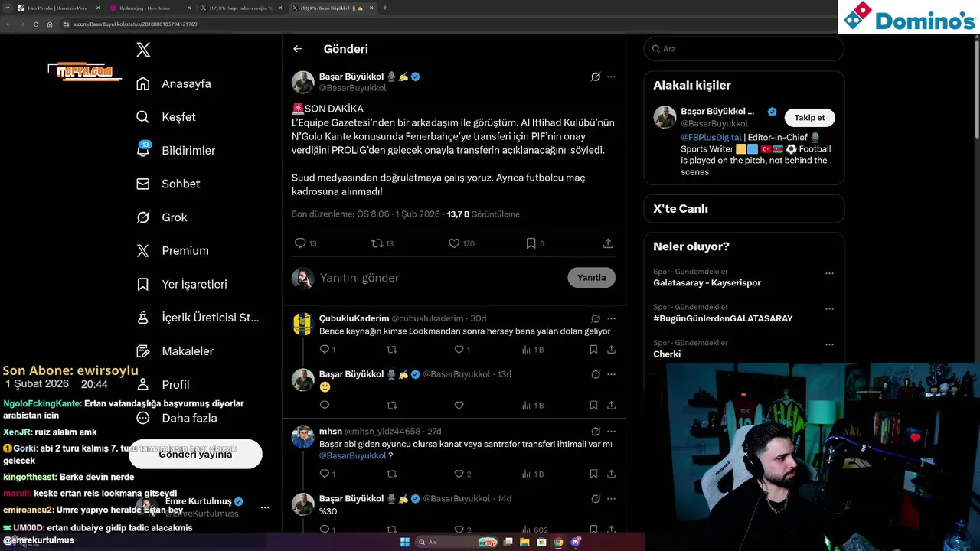Screen dimensions: 980x551
Task: Open @BasarBuyukkol mention in mhsn's comment
Action: pyautogui.click(x=353, y=455)
